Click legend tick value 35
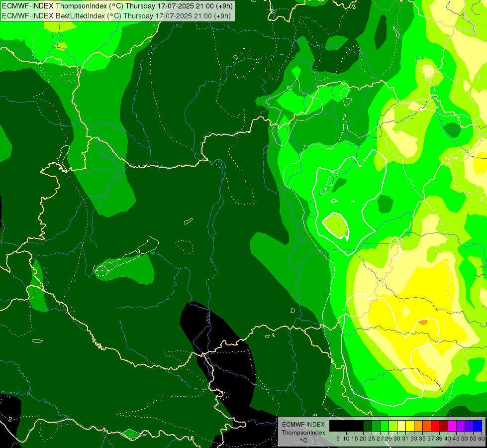487x448 pixels. click(x=422, y=439)
